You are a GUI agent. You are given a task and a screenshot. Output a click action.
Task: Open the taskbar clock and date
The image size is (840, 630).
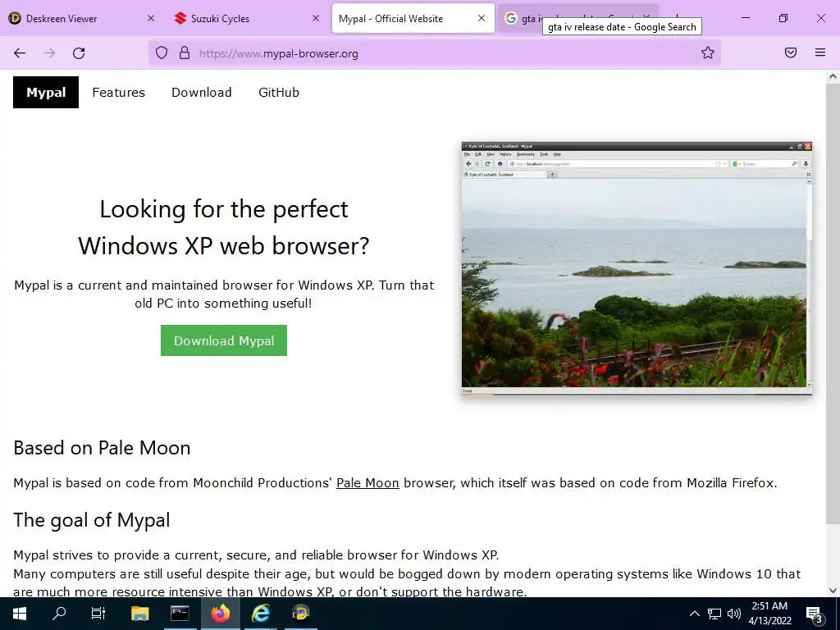coord(769,614)
